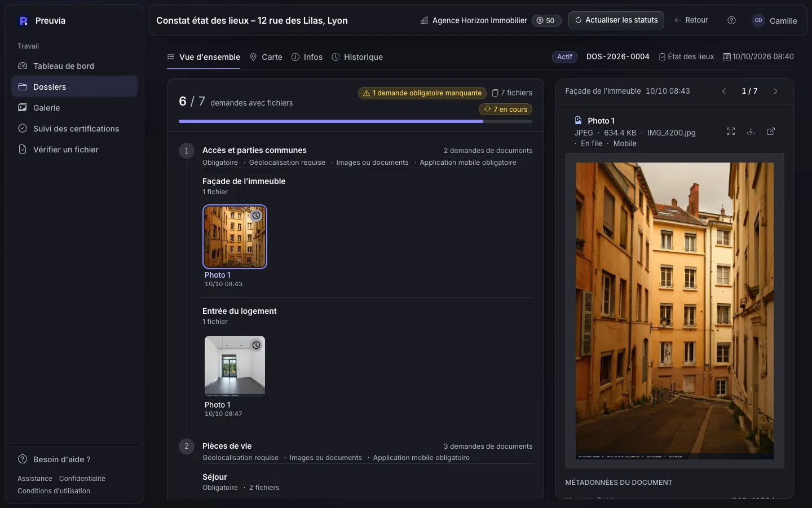Screen dimensions: 812x508
Task: Open the Besoin d'aide ? link
Action: [54, 459]
